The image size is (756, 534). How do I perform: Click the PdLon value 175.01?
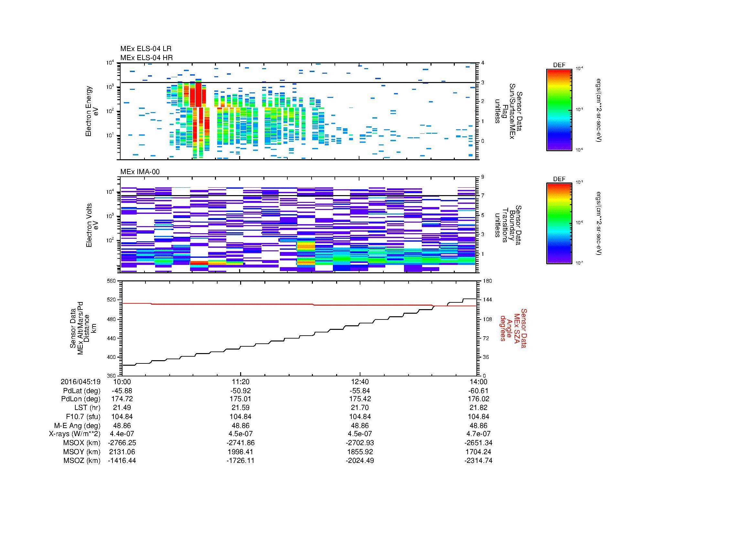[x=241, y=399]
